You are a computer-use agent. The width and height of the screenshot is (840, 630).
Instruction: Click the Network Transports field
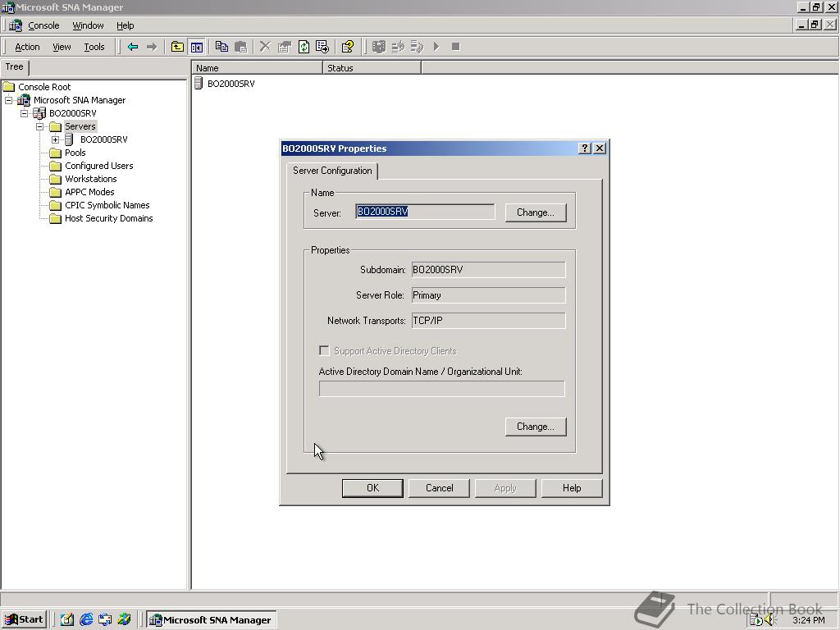pos(488,321)
